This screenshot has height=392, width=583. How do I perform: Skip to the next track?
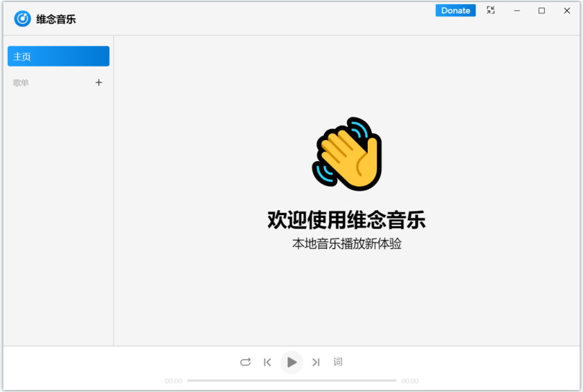[x=316, y=362]
